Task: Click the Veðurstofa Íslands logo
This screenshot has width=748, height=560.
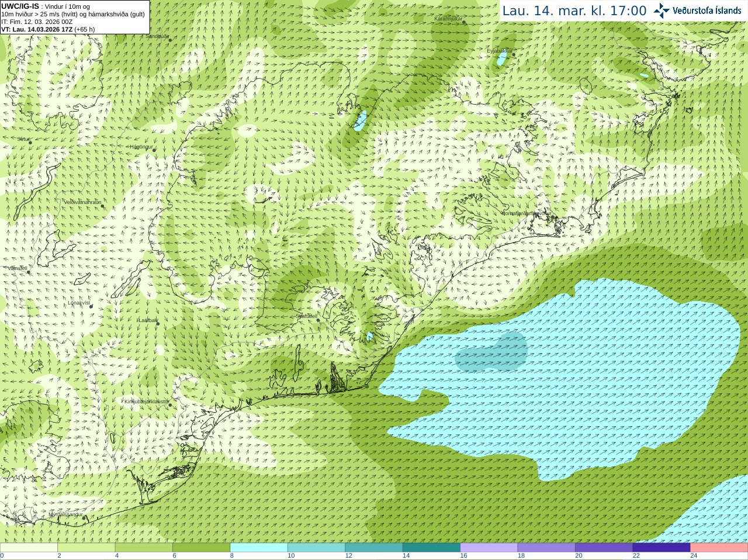Action: coord(697,11)
